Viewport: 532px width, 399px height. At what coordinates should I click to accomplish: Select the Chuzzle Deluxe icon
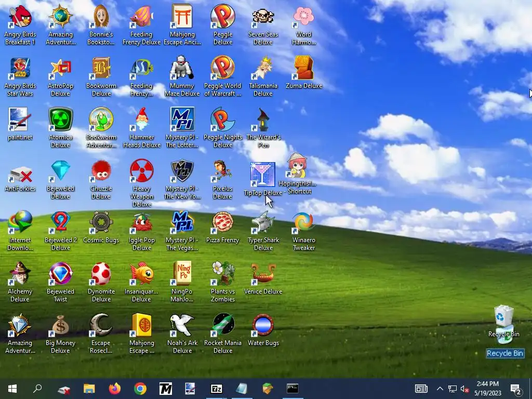pos(101,170)
